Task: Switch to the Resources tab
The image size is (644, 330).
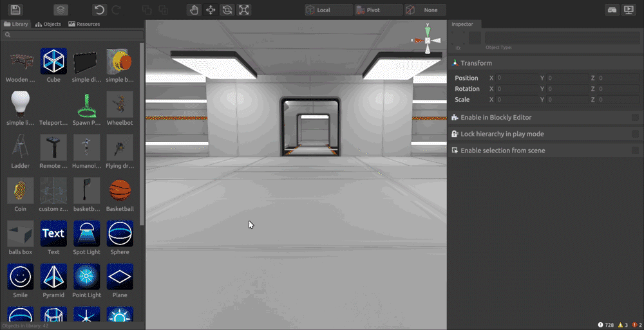Action: pyautogui.click(x=84, y=24)
